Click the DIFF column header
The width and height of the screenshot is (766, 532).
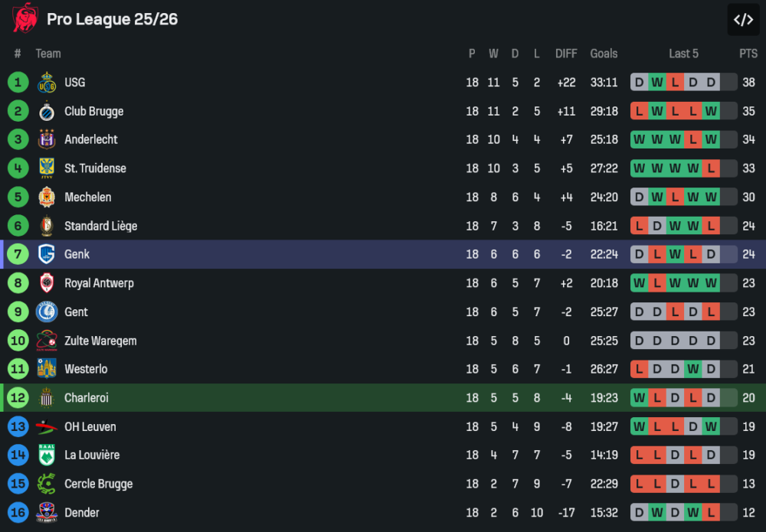coord(566,54)
